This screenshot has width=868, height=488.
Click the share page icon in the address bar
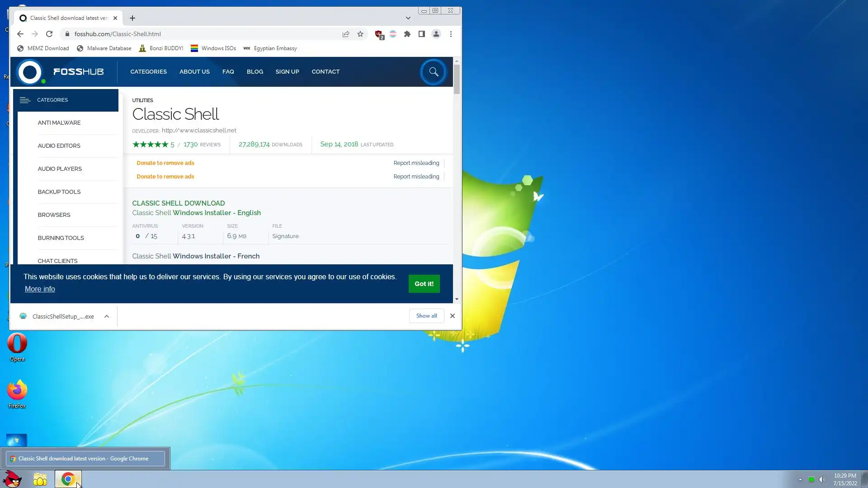[x=346, y=34]
